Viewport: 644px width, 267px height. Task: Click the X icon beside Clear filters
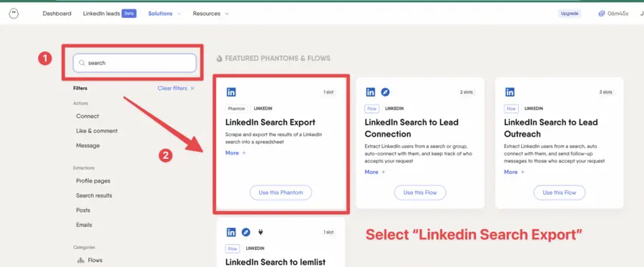[192, 88]
